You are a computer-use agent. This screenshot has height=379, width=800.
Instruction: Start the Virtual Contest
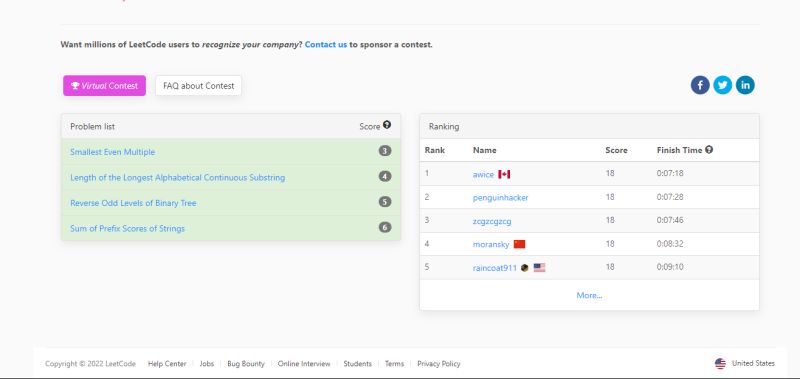click(x=105, y=86)
